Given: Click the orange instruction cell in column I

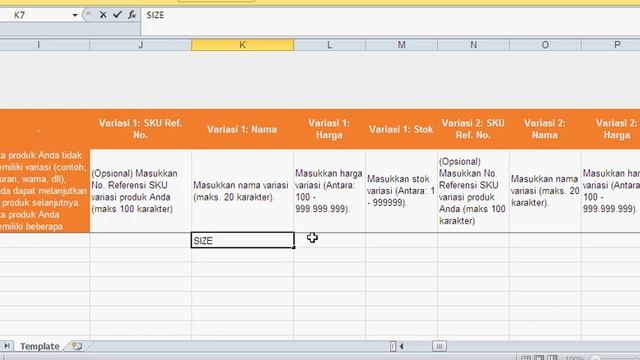Looking at the screenshot, I should coord(44,191).
